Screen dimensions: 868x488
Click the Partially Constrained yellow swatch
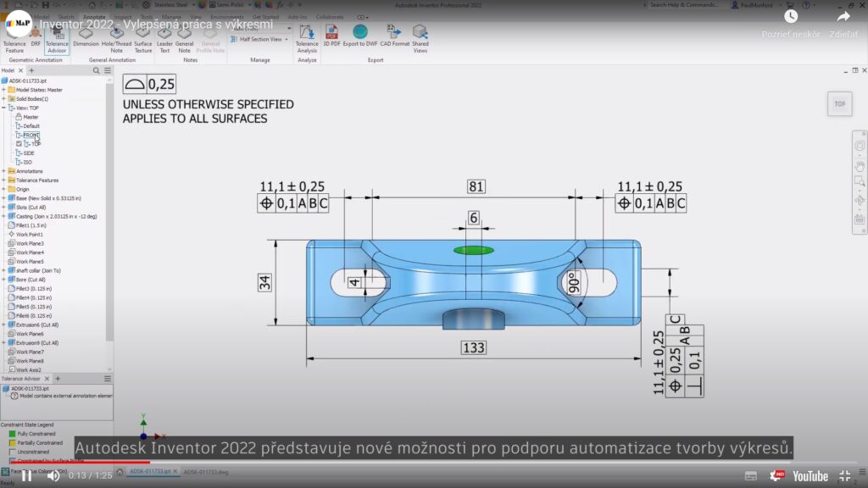12,442
